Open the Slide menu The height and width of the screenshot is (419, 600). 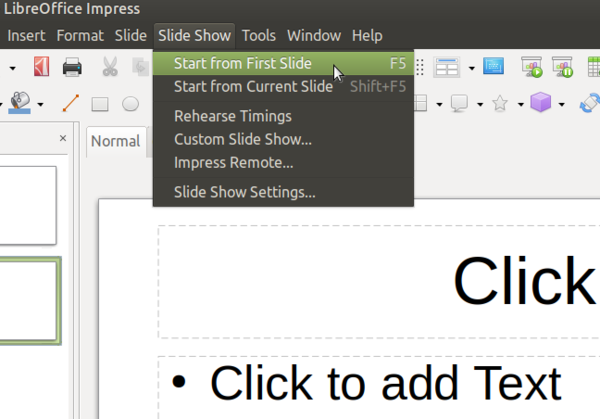coord(130,36)
